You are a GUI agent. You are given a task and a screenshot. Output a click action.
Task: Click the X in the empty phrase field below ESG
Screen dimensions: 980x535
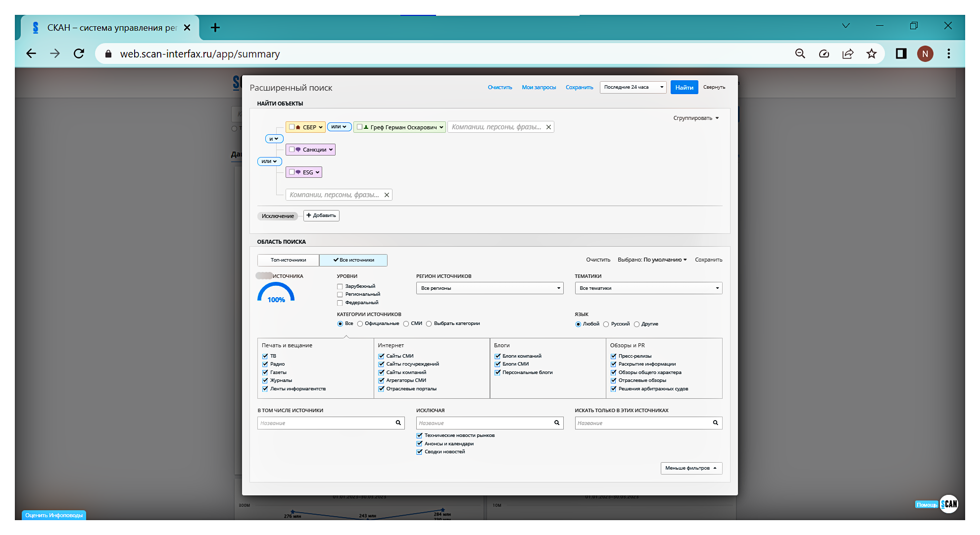387,195
